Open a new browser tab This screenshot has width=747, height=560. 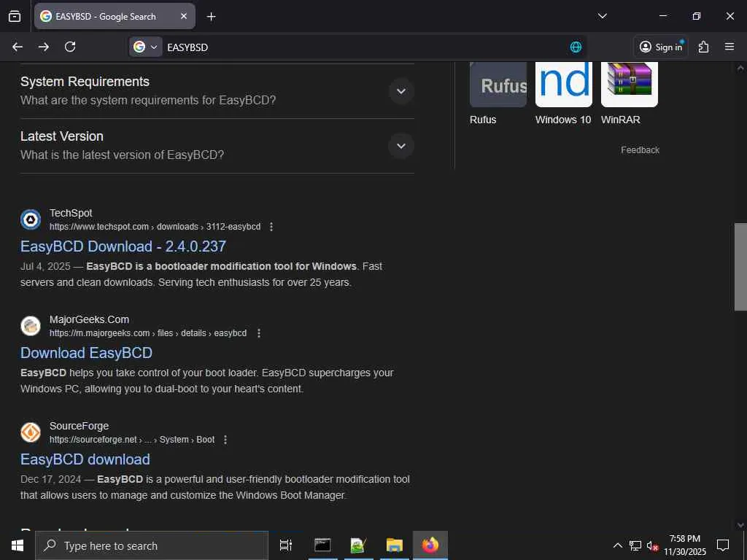211,17
